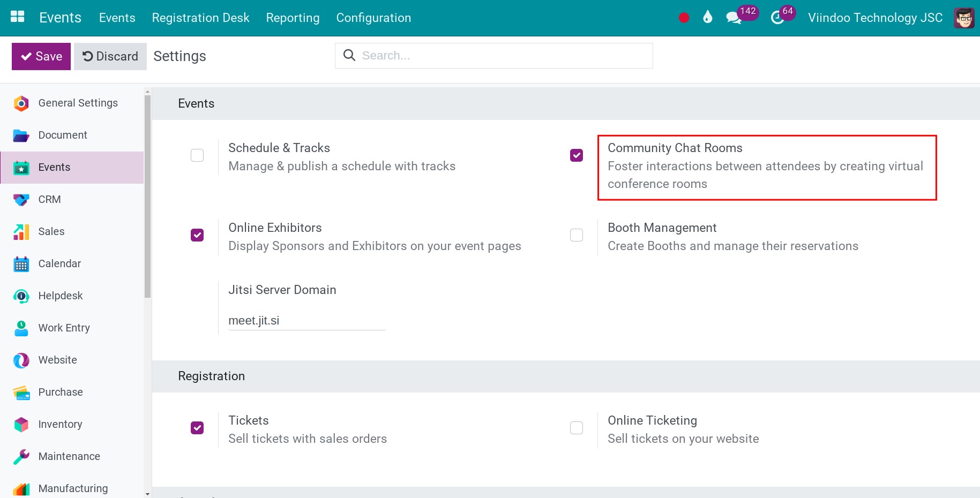Screen dimensions: 980x498
Task: Select Inventory in the settings sidebar
Action: tap(72, 425)
